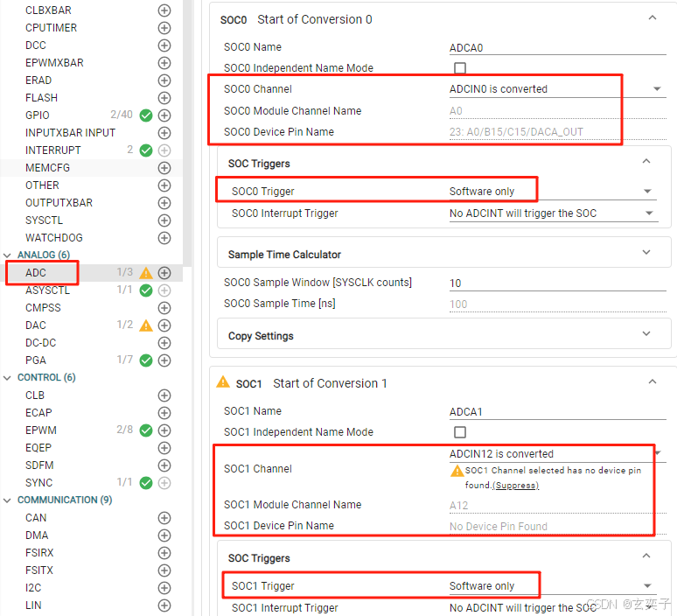Add an FSITX module instance
Image resolution: width=677 pixels, height=616 pixels.
(164, 570)
